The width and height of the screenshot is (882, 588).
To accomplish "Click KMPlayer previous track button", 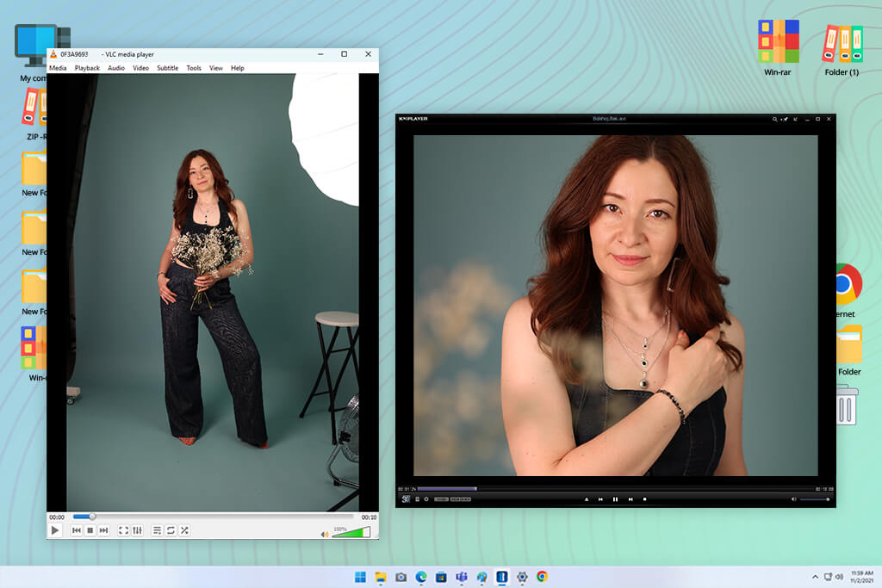I will 600,499.
